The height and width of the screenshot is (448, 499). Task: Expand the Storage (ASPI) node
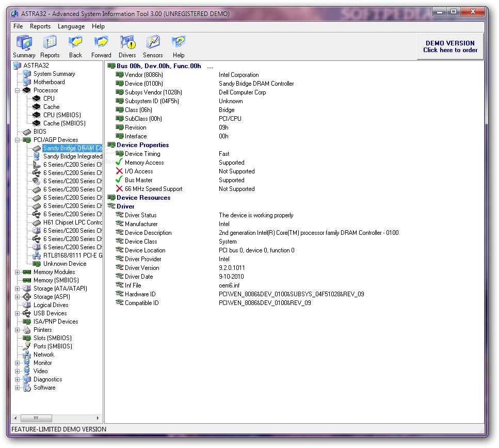(x=17, y=297)
